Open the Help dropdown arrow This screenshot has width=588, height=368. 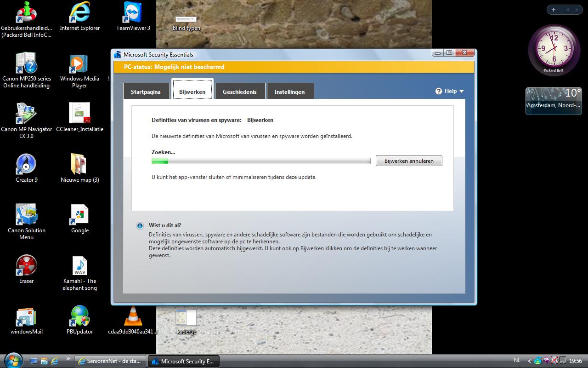pos(462,92)
